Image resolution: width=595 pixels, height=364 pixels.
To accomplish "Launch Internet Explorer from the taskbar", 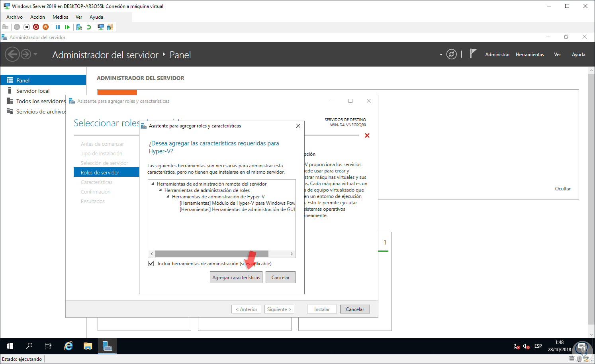I will point(69,346).
